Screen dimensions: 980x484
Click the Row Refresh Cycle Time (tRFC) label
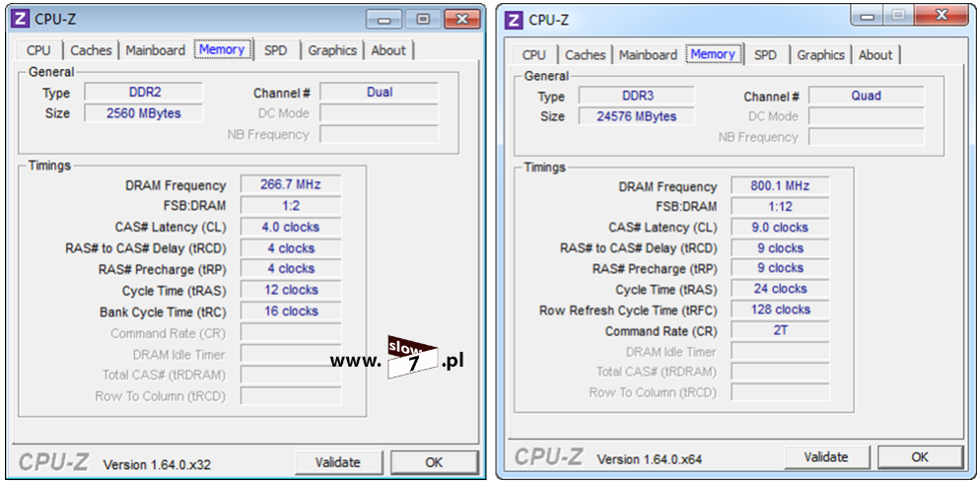pyautogui.click(x=628, y=311)
